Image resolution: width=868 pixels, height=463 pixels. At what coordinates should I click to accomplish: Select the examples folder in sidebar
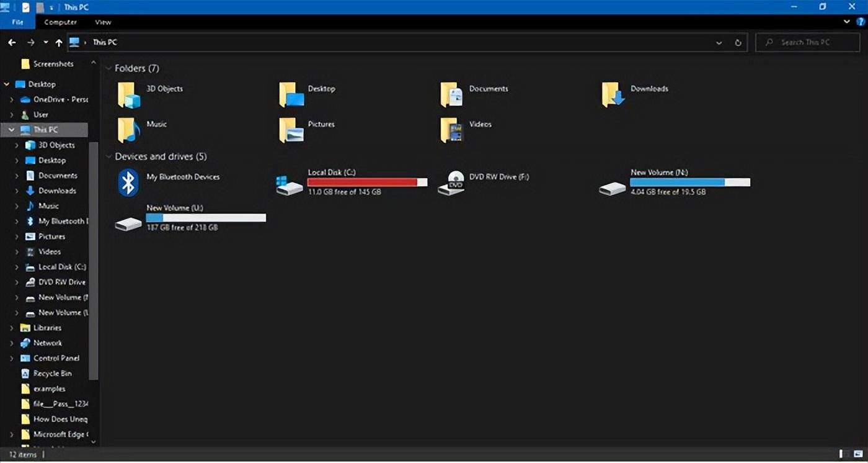coord(43,389)
